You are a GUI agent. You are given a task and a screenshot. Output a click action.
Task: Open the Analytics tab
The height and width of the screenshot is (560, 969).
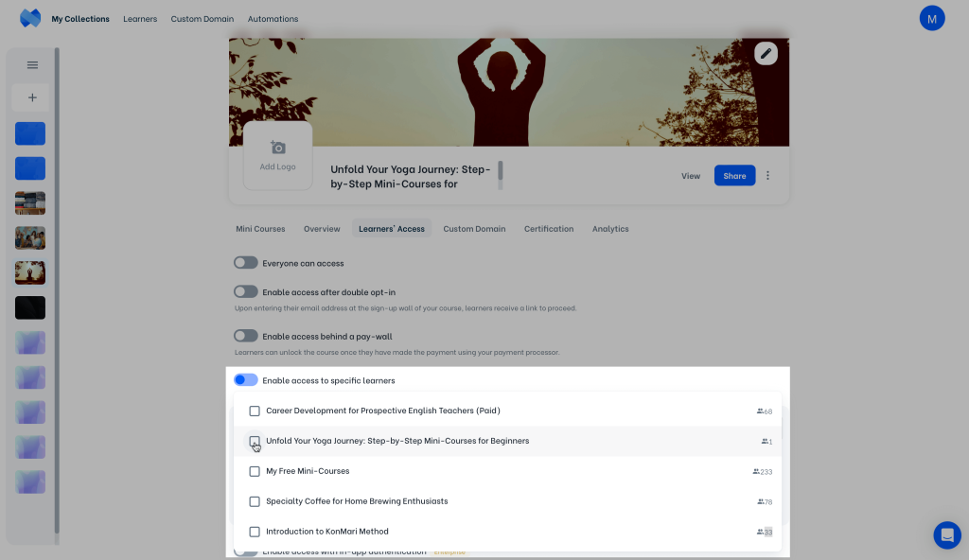coord(610,229)
